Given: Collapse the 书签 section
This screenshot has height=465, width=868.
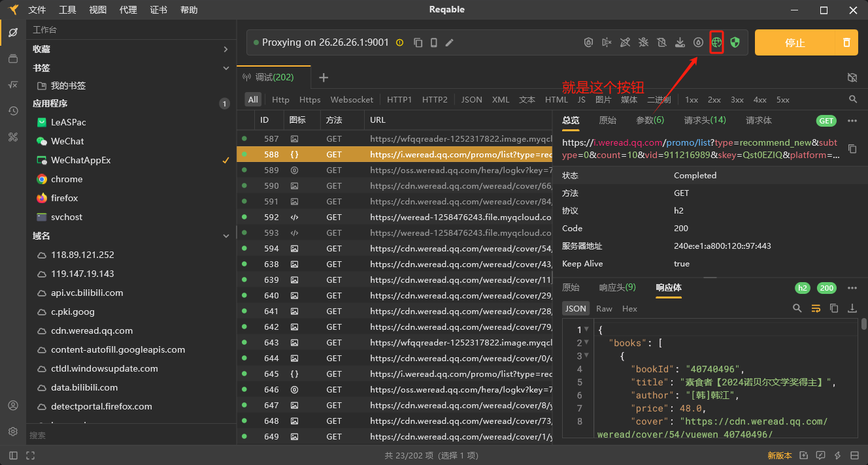Looking at the screenshot, I should tap(225, 68).
